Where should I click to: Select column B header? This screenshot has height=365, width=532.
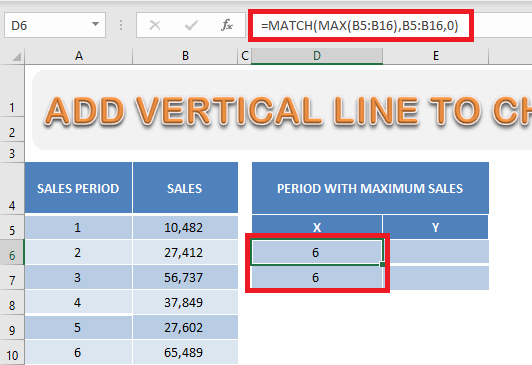tap(185, 56)
